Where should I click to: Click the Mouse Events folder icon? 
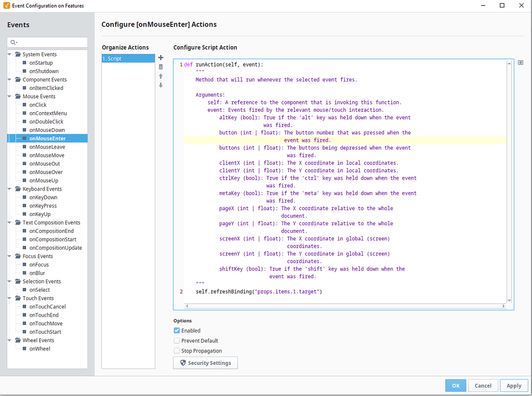point(18,96)
